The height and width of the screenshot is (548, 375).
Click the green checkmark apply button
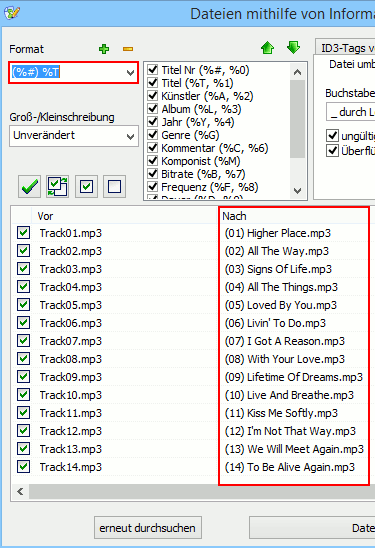tap(29, 187)
